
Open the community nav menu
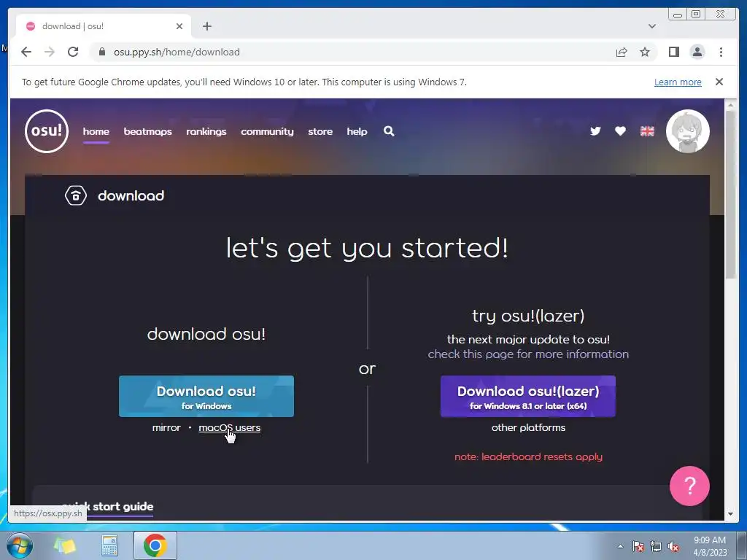point(267,131)
